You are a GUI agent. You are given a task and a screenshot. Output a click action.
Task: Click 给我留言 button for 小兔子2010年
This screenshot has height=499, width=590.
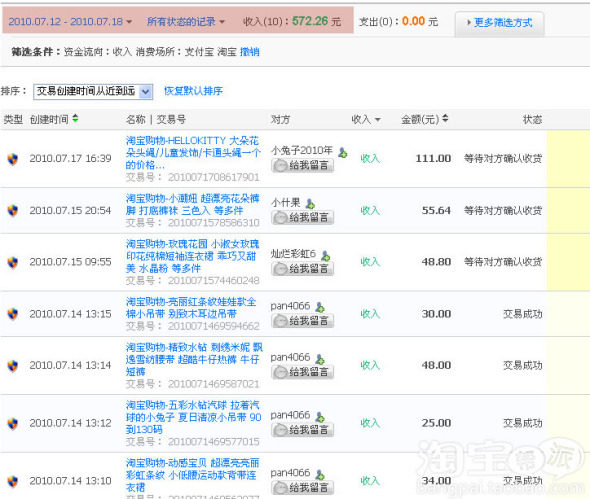[x=303, y=165]
